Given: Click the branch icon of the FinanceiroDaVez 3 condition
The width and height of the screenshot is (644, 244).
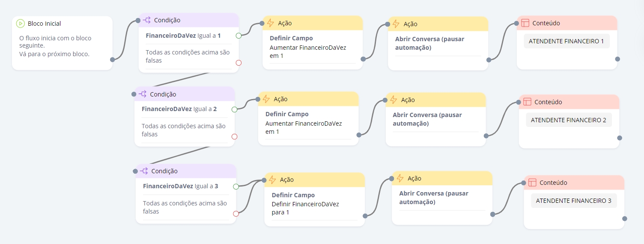Looking at the screenshot, I should tap(144, 171).
